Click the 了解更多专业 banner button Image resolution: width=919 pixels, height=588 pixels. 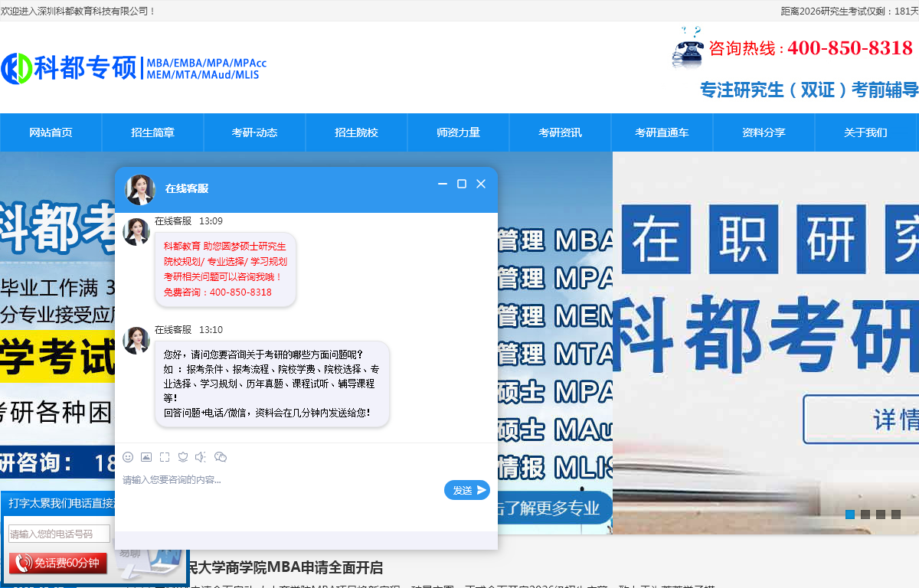555,508
